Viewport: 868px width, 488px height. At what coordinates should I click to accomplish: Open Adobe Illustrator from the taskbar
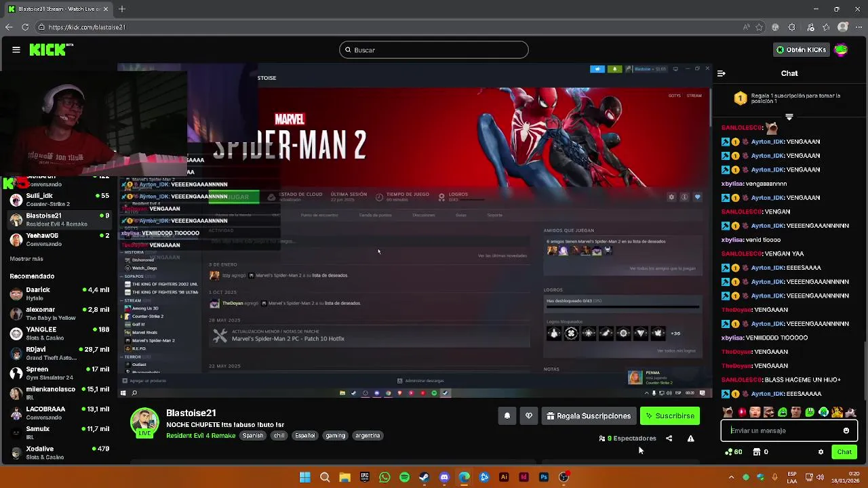pyautogui.click(x=504, y=477)
